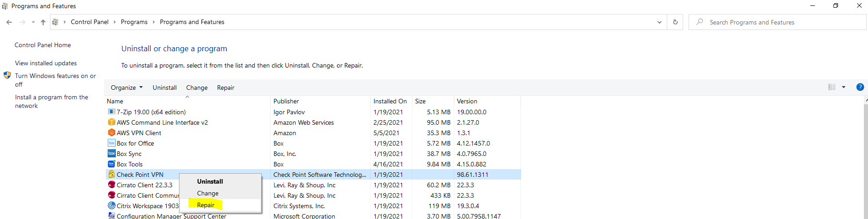The image size is (868, 219).
Task: Click the Cirrato Client 22.3.3 icon
Action: [x=111, y=185]
